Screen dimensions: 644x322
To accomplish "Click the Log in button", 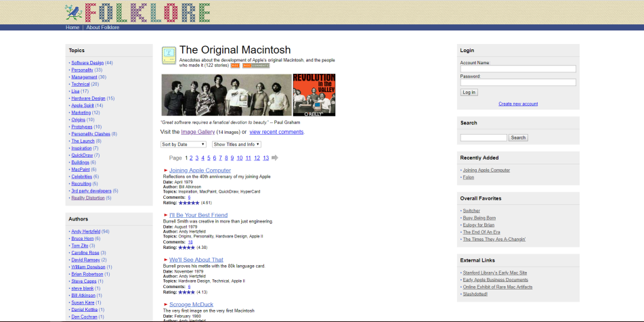I will (x=469, y=92).
